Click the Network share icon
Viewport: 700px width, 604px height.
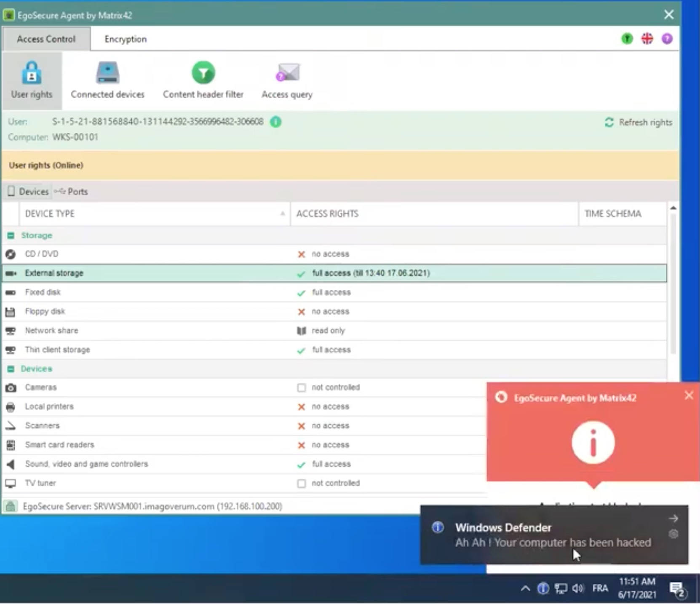point(11,331)
